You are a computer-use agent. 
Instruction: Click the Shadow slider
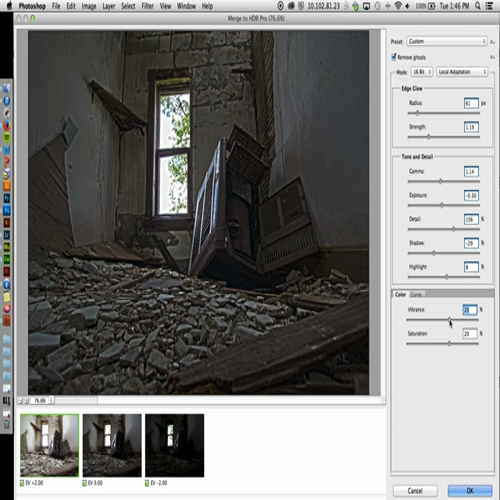click(x=444, y=253)
